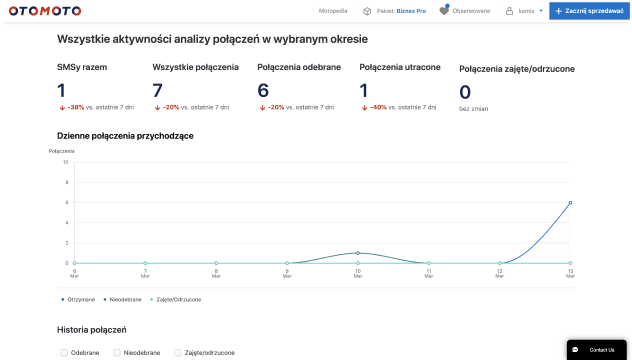Image resolution: width=632 pixels, height=360 pixels.
Task: Open the komis user menu
Action: point(526,11)
